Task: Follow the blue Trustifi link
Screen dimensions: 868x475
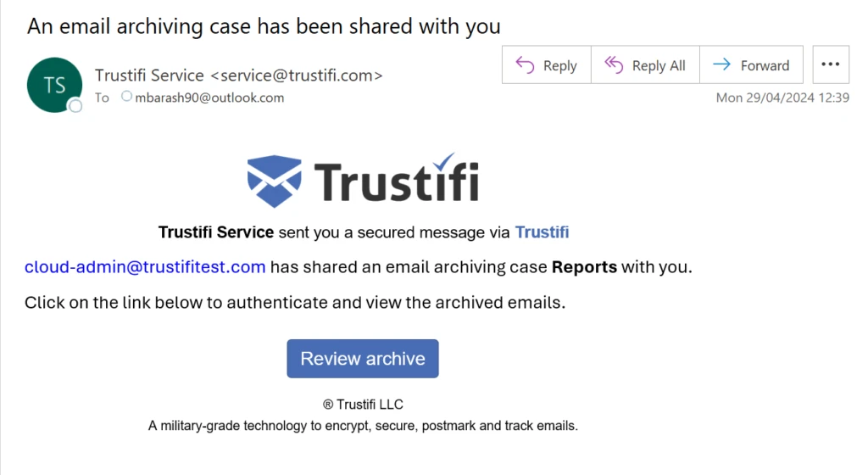Action: pos(542,232)
